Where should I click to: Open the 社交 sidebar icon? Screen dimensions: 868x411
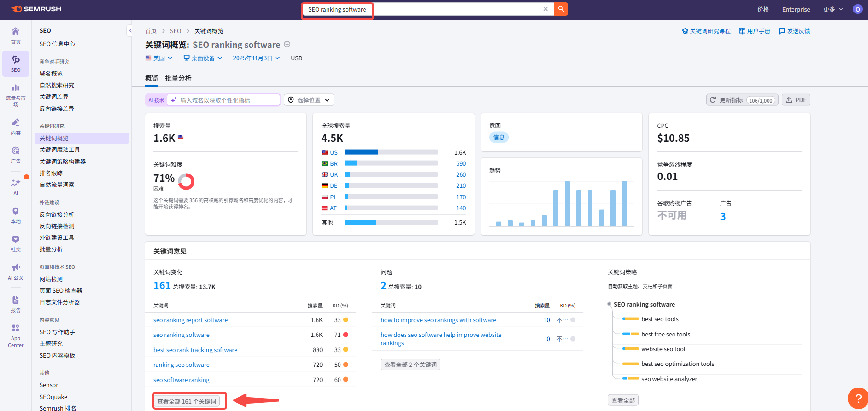16,243
